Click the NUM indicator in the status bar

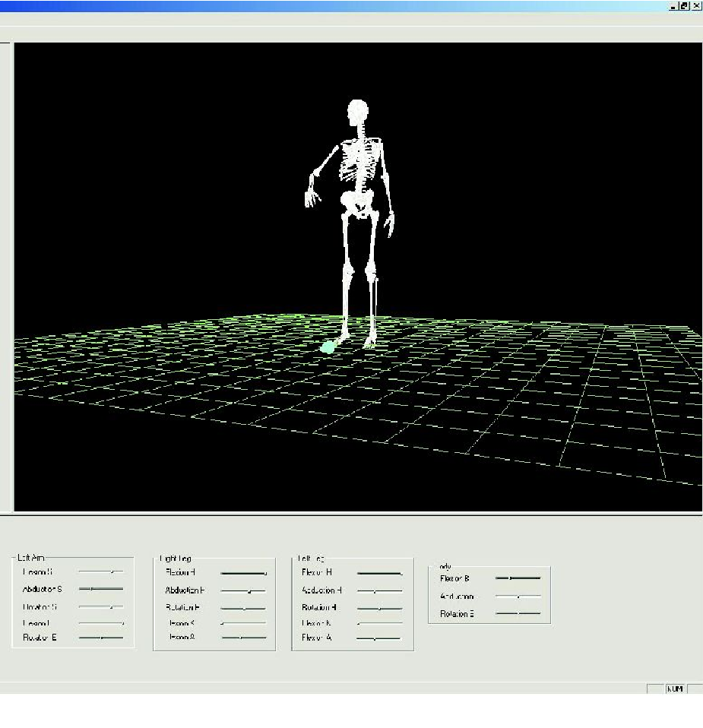(675, 688)
